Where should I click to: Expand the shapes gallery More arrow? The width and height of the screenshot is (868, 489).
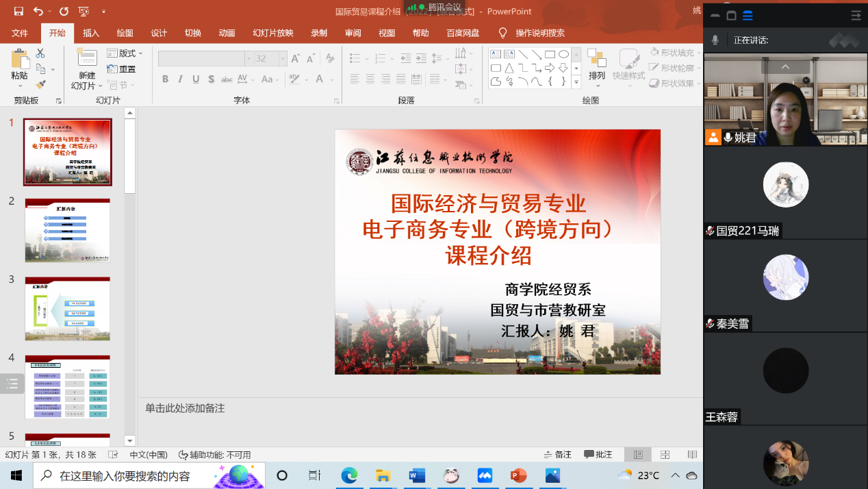[576, 83]
